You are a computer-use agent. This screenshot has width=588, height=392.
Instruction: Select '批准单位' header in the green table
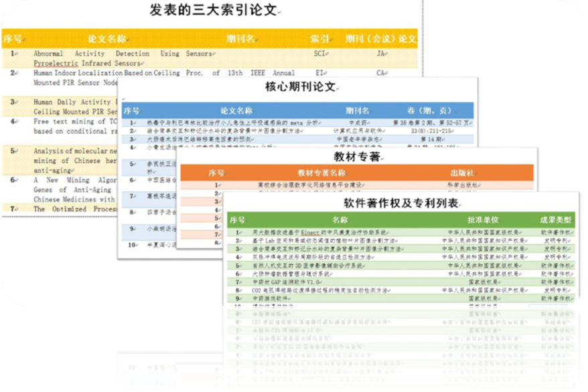tap(483, 220)
